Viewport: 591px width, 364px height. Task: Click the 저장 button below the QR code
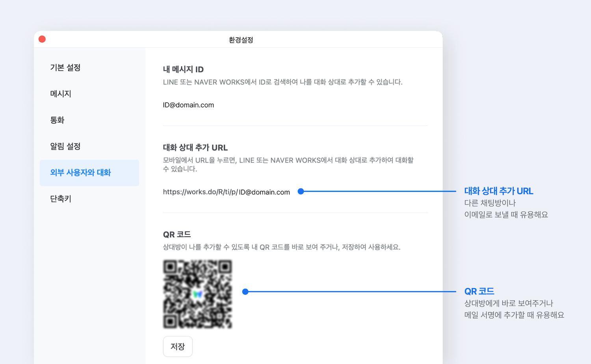(x=178, y=346)
